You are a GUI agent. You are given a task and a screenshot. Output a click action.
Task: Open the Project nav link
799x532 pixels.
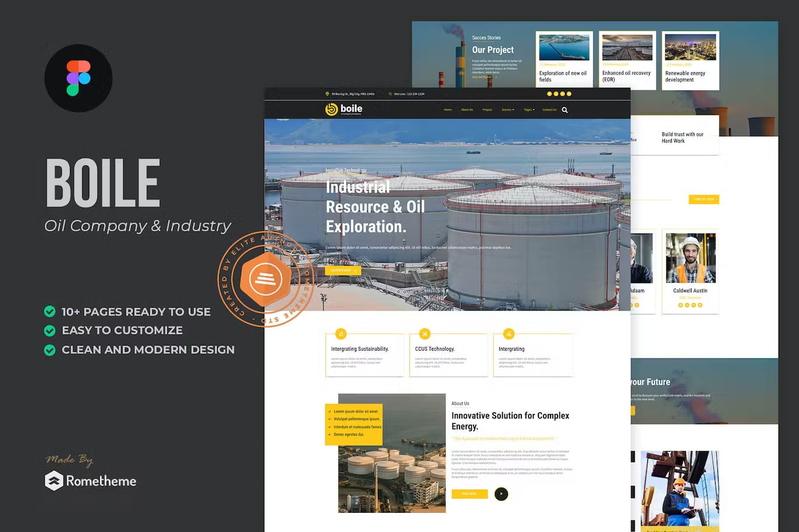[x=487, y=110]
